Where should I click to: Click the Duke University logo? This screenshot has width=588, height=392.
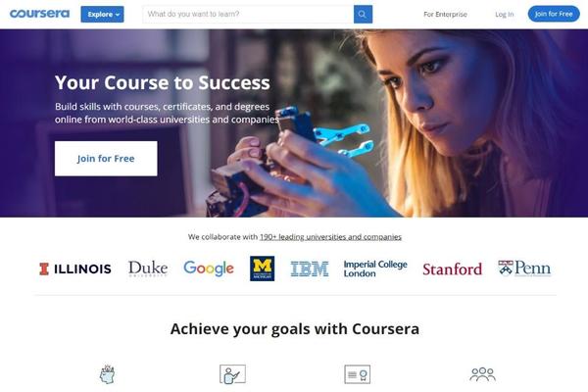click(x=148, y=269)
